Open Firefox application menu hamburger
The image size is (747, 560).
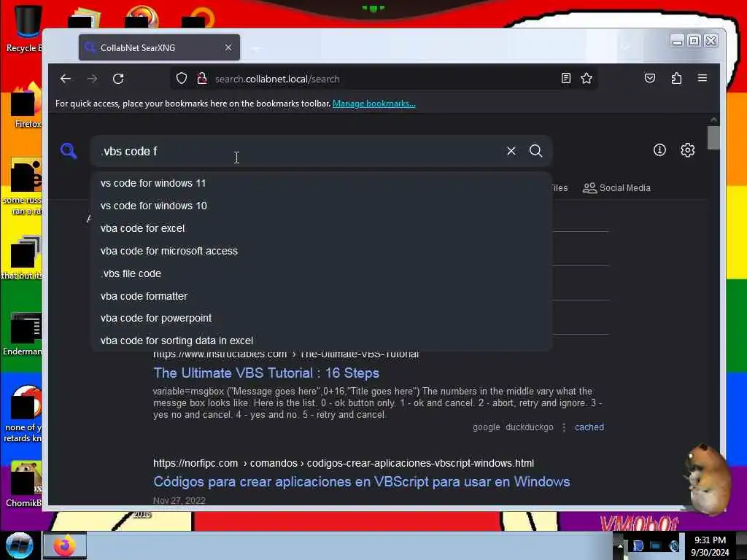(703, 79)
